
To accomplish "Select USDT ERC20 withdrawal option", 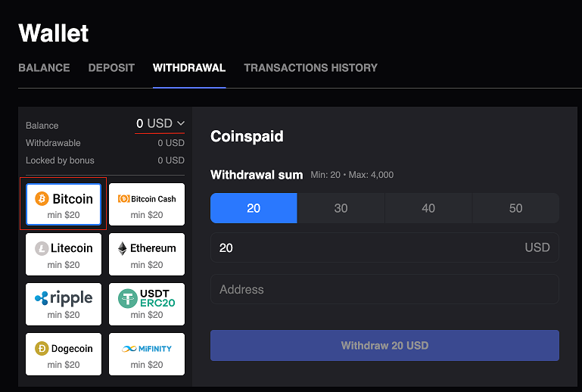I will point(147,304).
